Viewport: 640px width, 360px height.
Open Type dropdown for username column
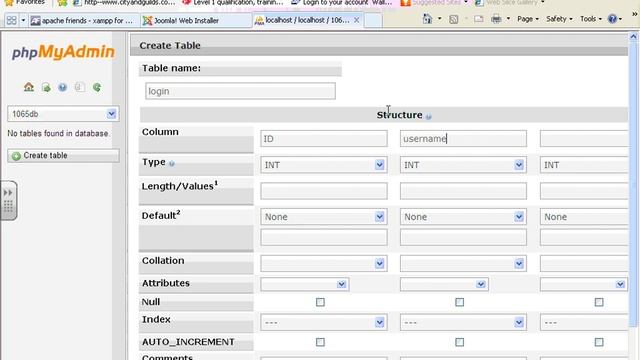point(463,165)
